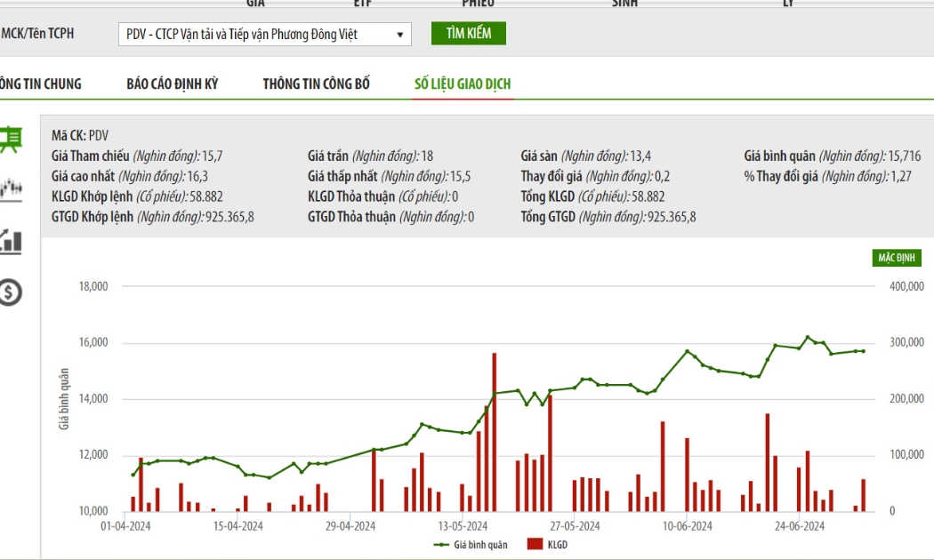Open the PDV company dropdown arrow

[400, 35]
